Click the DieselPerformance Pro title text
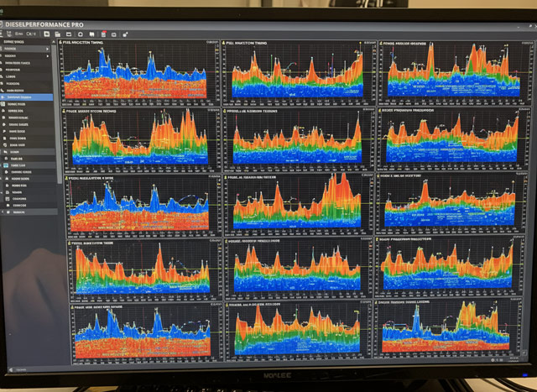Viewport: 537px width, 392px height. click(50, 24)
